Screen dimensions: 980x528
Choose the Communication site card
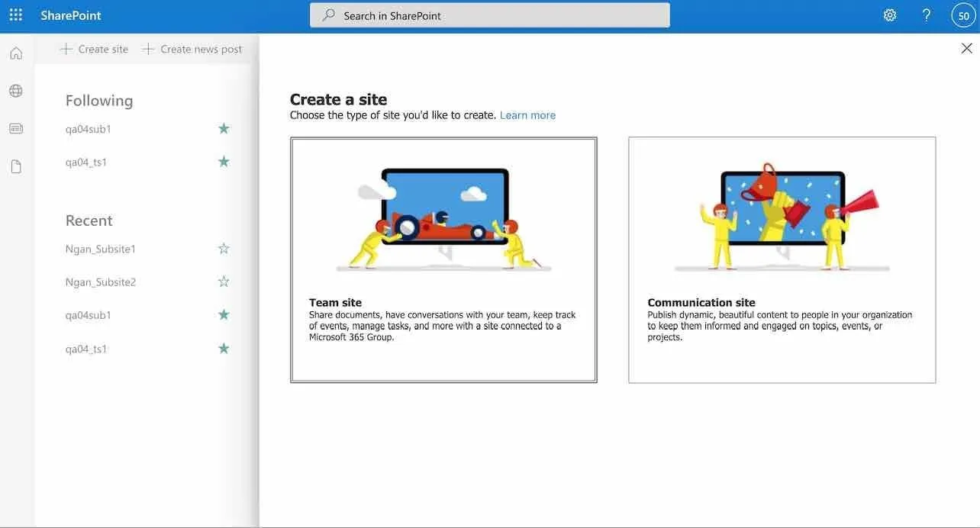782,259
